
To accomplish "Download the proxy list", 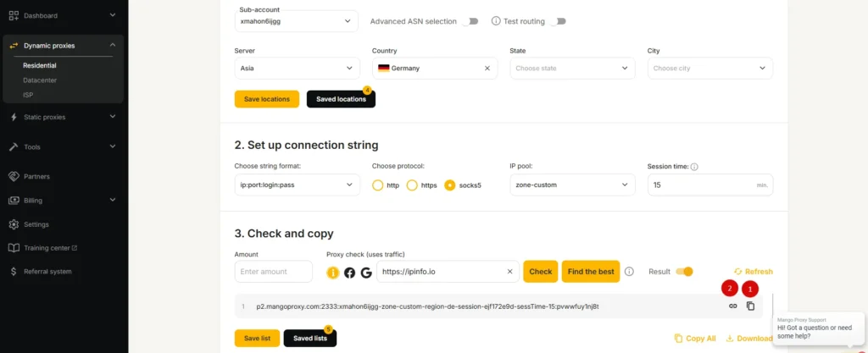I will tap(749, 338).
